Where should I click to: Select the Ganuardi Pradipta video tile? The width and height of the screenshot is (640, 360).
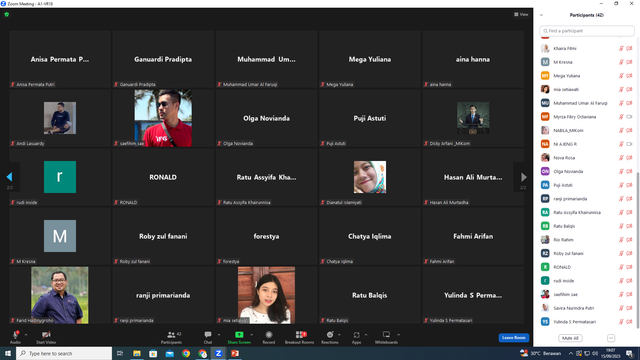tap(163, 59)
